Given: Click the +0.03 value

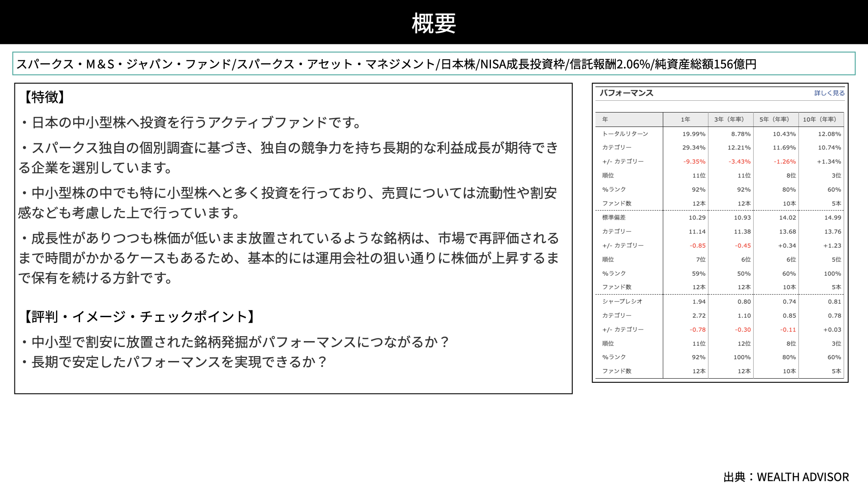Looking at the screenshot, I should pos(832,329).
